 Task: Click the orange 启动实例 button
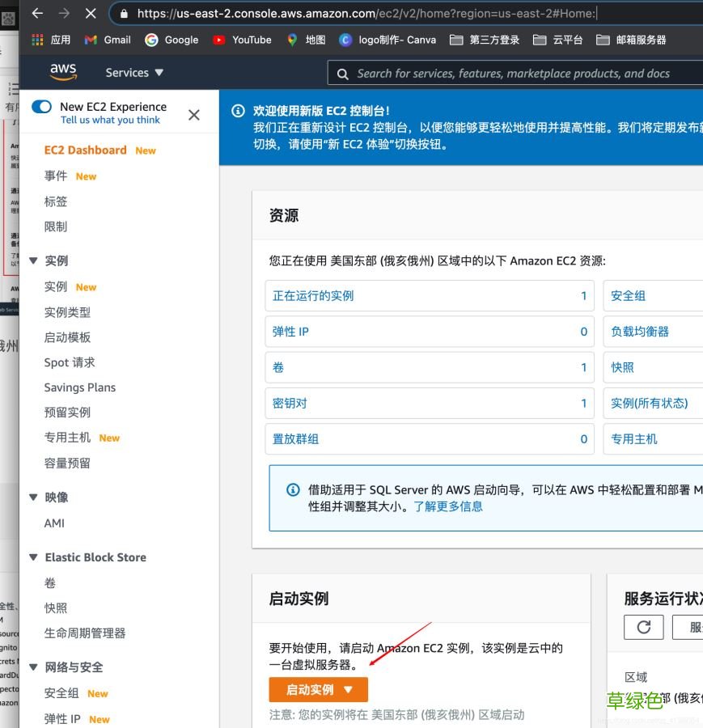(311, 691)
